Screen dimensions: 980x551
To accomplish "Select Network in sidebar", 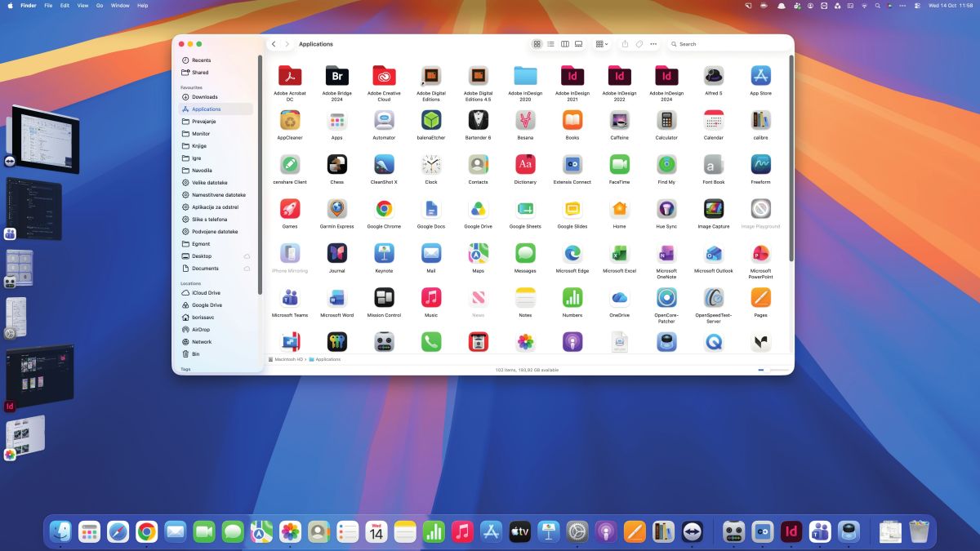I will point(216,342).
